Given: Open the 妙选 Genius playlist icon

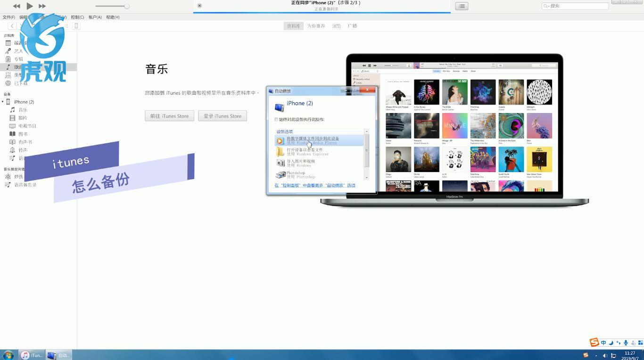Looking at the screenshot, I should click(8, 177).
